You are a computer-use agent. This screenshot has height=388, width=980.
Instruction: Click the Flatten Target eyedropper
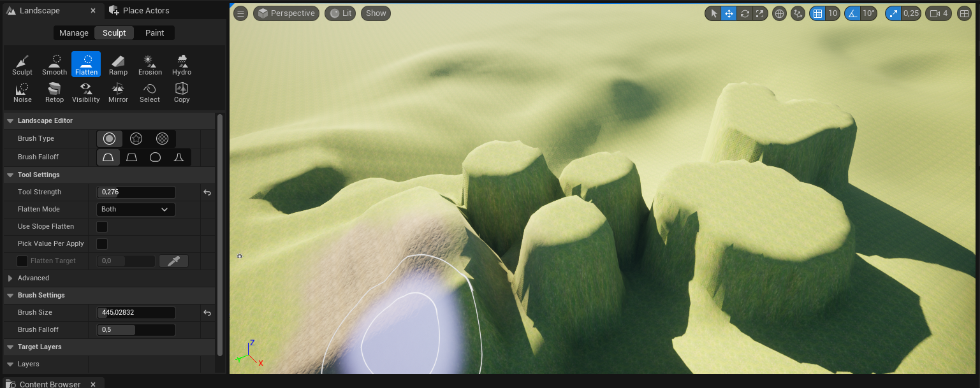coord(173,261)
